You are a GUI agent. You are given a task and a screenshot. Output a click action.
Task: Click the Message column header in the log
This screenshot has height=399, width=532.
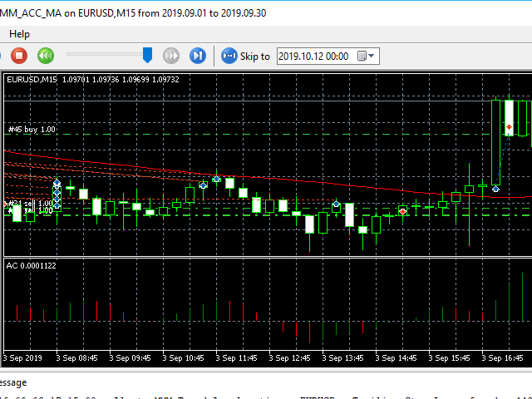pos(13,382)
